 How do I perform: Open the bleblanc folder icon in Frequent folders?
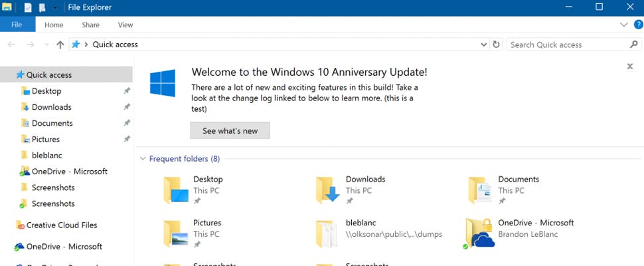[326, 233]
